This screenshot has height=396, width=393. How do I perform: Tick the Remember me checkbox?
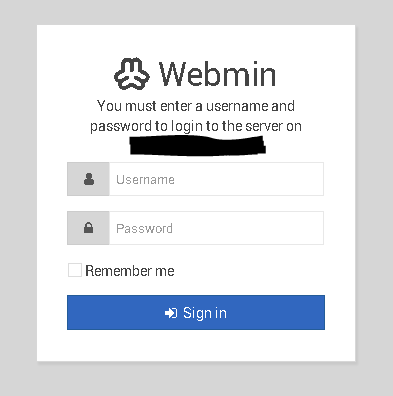pos(75,270)
